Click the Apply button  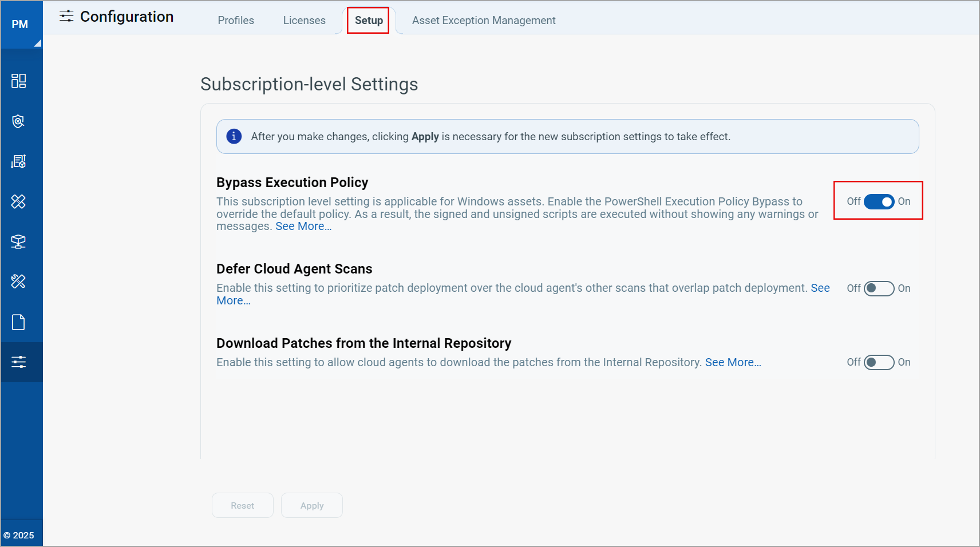tap(311, 505)
